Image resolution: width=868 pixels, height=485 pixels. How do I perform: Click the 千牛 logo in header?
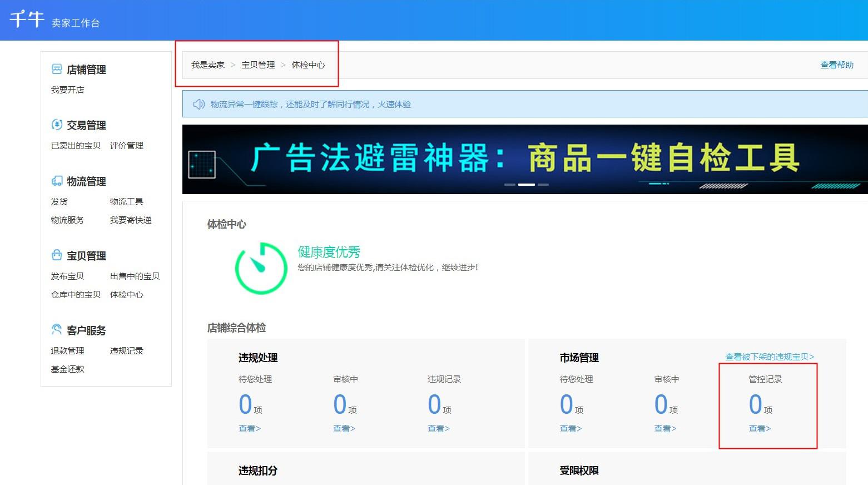[27, 19]
